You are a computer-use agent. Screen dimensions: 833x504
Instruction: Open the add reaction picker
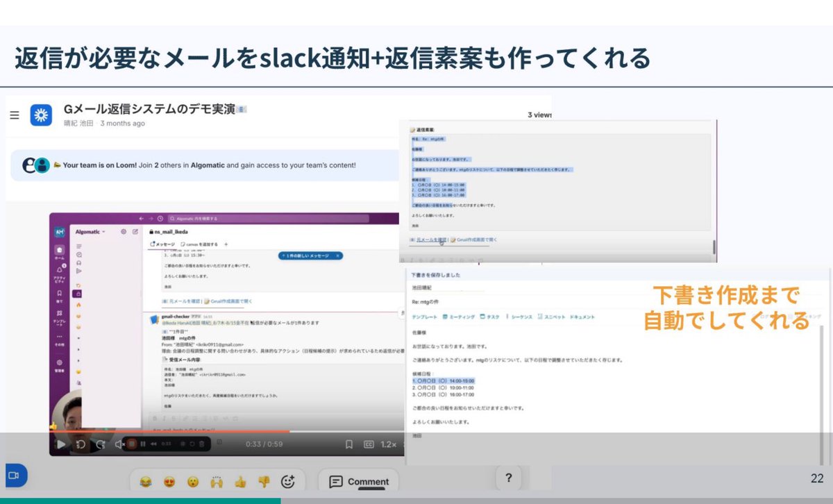288,481
